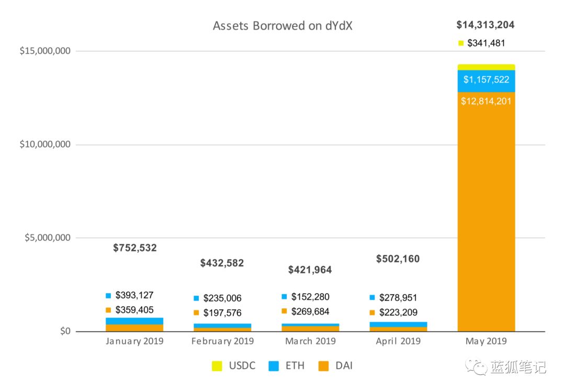
Task: Click the $752,532 January total label
Action: tap(135, 248)
